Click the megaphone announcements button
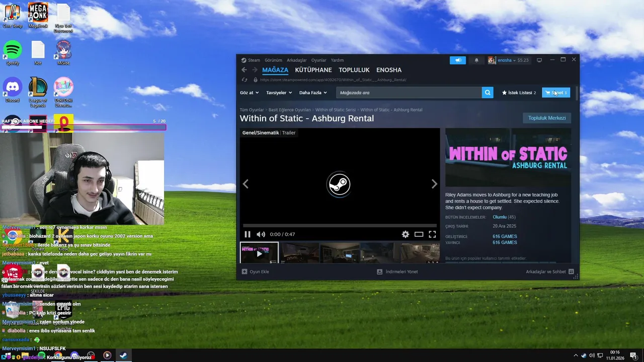This screenshot has width=644, height=362. 458,60
